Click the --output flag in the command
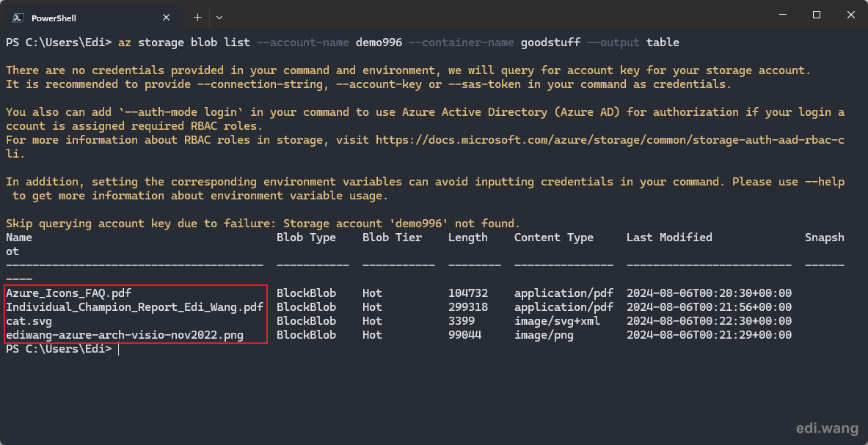The image size is (868, 445). 613,43
